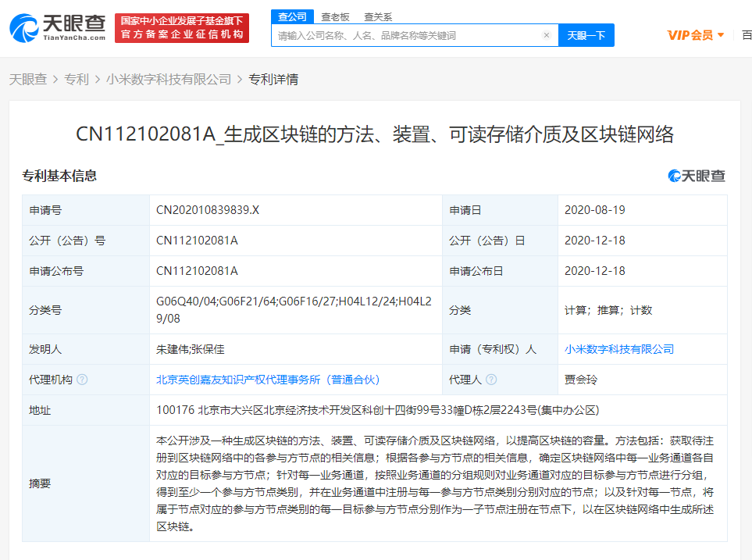The width and height of the screenshot is (752, 560).
Task: Click the abstract paragraph beginning 本公开涉及
Action: point(435,483)
